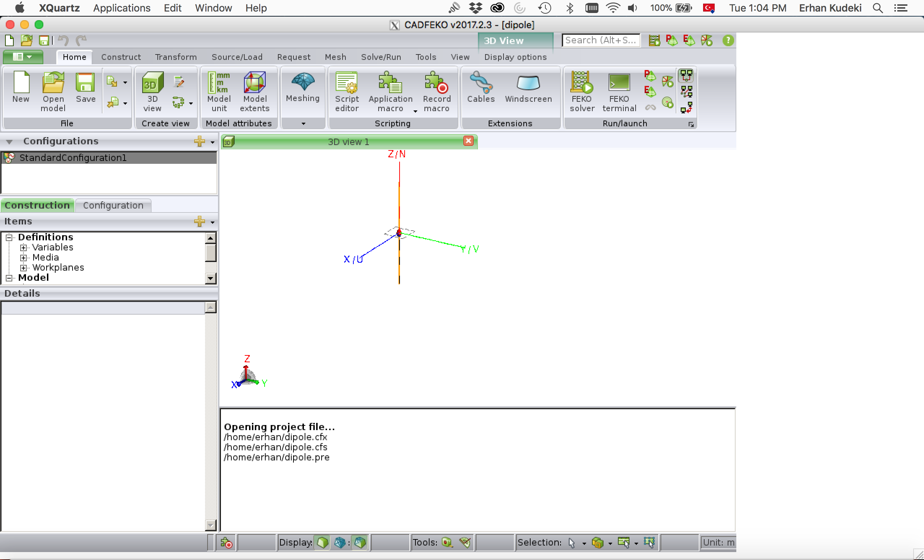Toggle combined geometry-mesh display button
This screenshot has width=924, height=560.
pos(360,542)
